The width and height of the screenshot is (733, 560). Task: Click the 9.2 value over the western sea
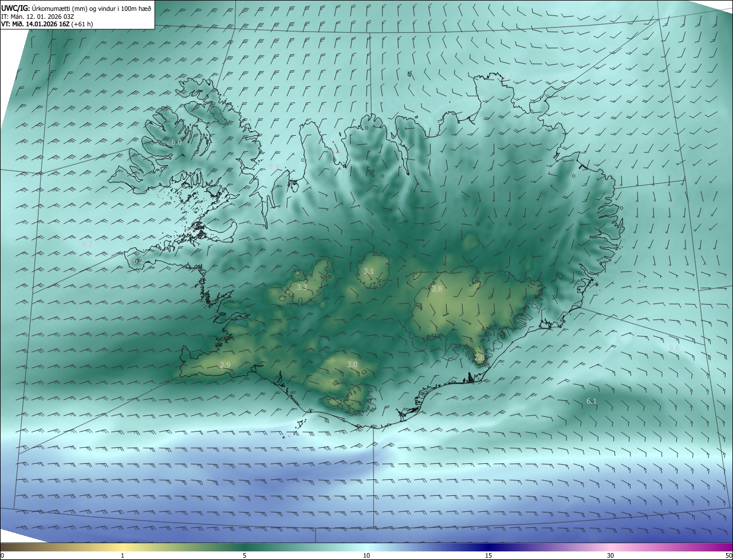click(x=87, y=244)
